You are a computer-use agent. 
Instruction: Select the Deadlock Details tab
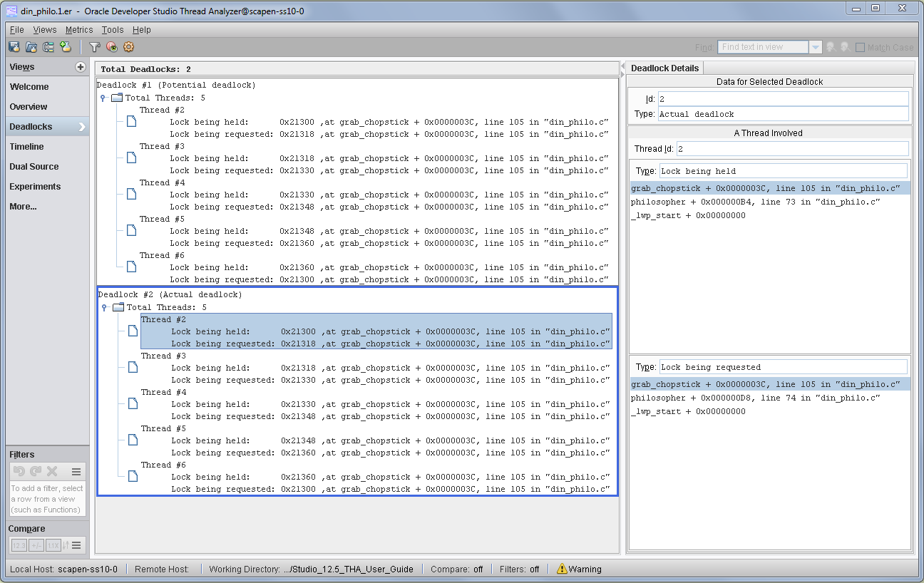click(x=665, y=68)
